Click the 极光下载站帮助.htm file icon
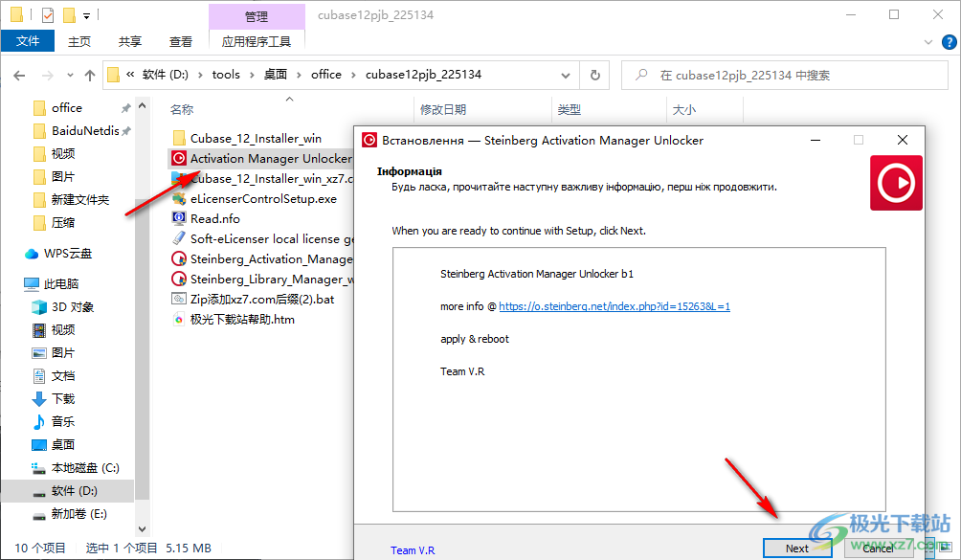 [x=178, y=319]
